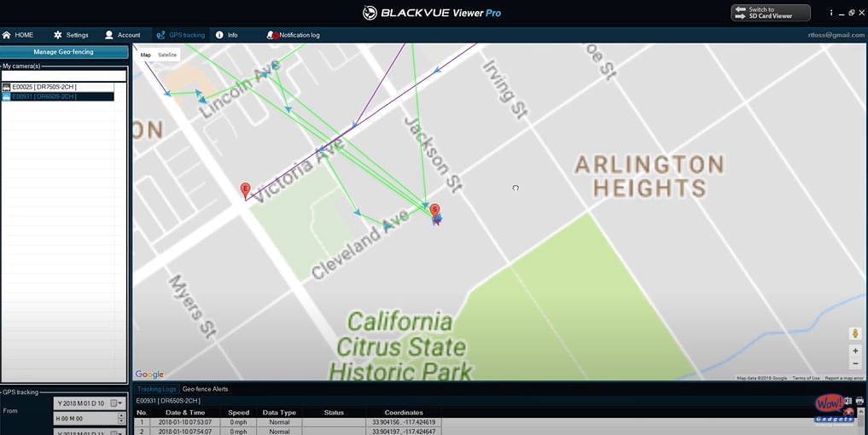Viewport: 868px width, 435px height.
Task: Click the camera search input field
Action: coord(64,76)
